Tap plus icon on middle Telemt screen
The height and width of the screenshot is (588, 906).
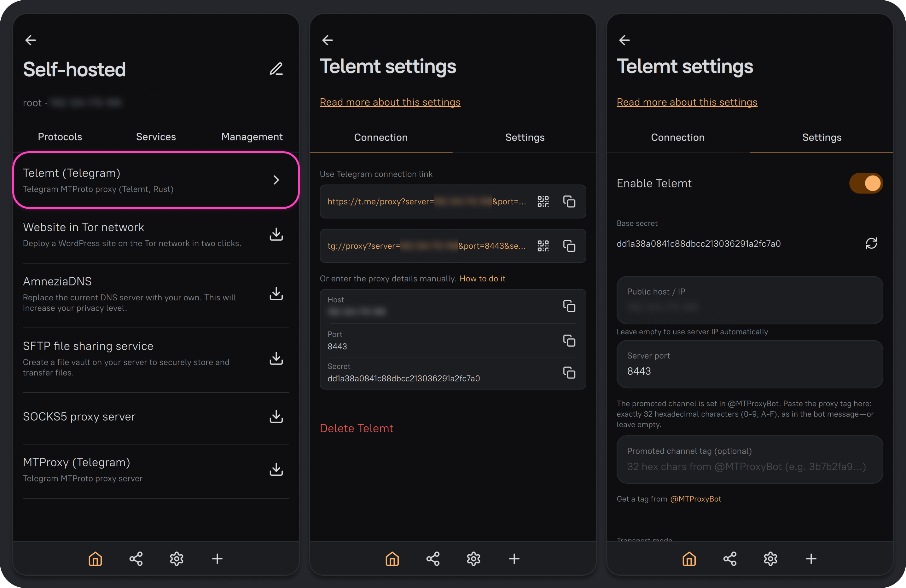click(x=514, y=559)
